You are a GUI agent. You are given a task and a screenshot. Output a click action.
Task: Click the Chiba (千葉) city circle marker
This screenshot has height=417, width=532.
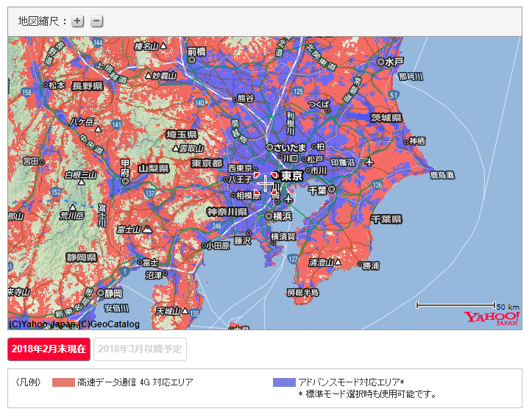pyautogui.click(x=332, y=190)
